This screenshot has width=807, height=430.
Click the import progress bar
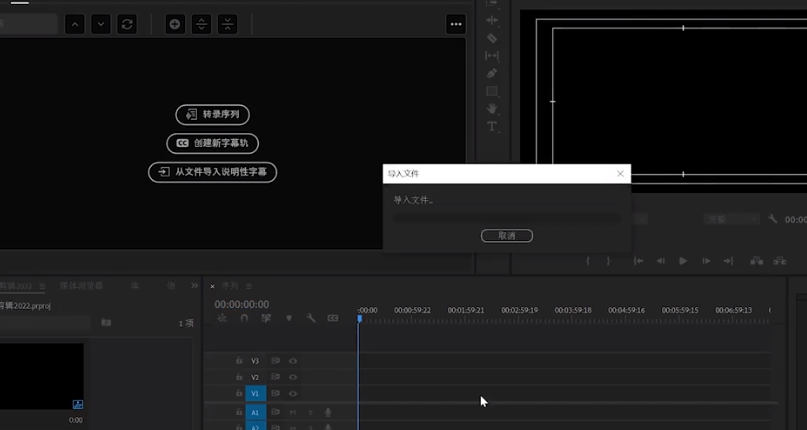click(x=507, y=218)
